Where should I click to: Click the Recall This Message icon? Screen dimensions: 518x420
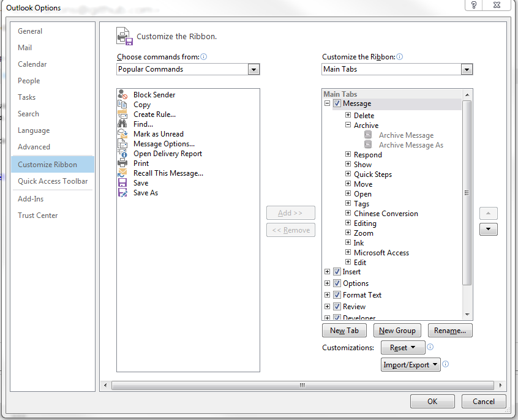coord(122,173)
